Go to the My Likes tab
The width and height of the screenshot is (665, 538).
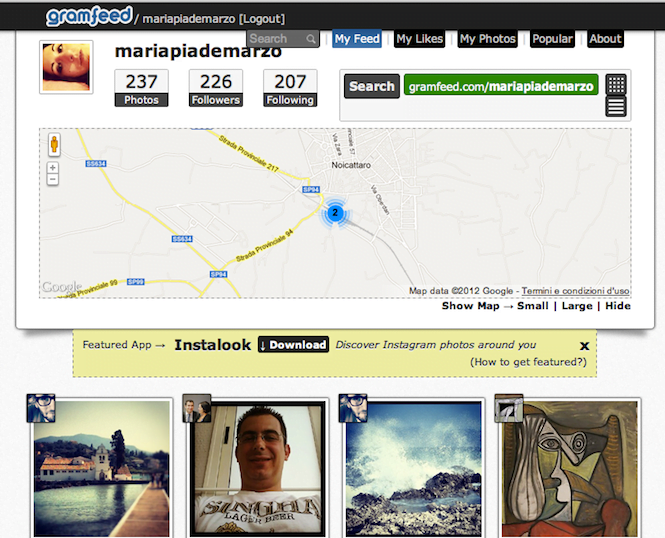click(419, 39)
